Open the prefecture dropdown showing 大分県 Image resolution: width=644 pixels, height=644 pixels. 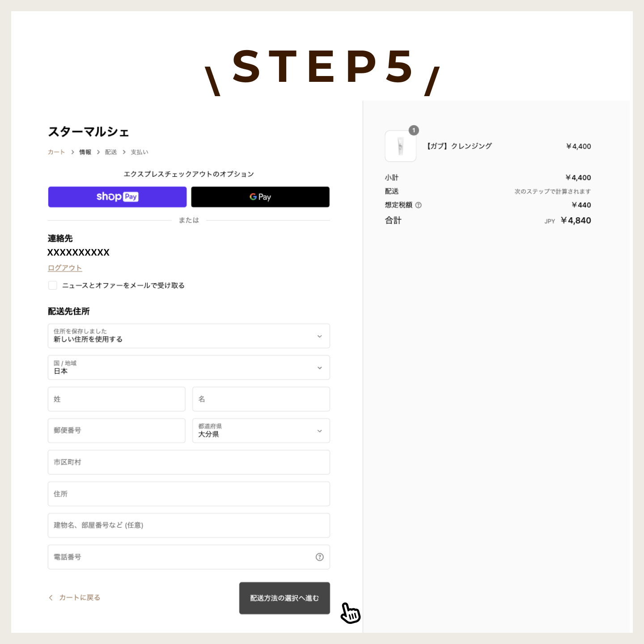point(261,431)
